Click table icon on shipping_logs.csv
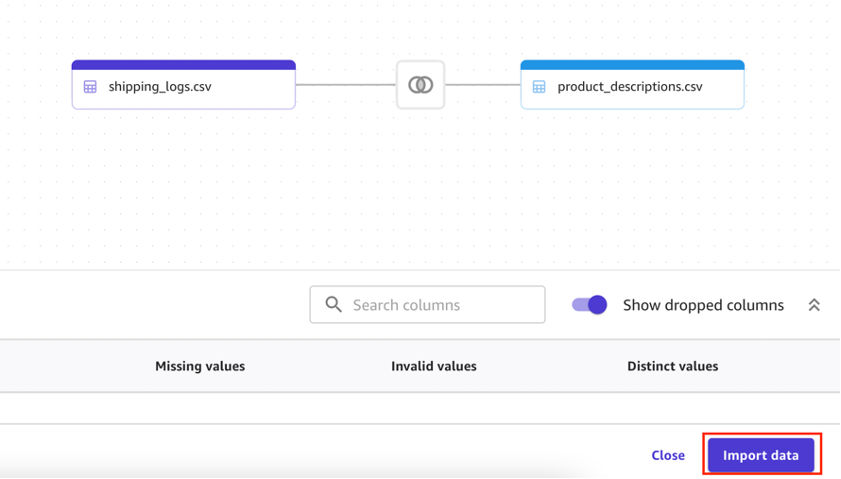 click(90, 87)
